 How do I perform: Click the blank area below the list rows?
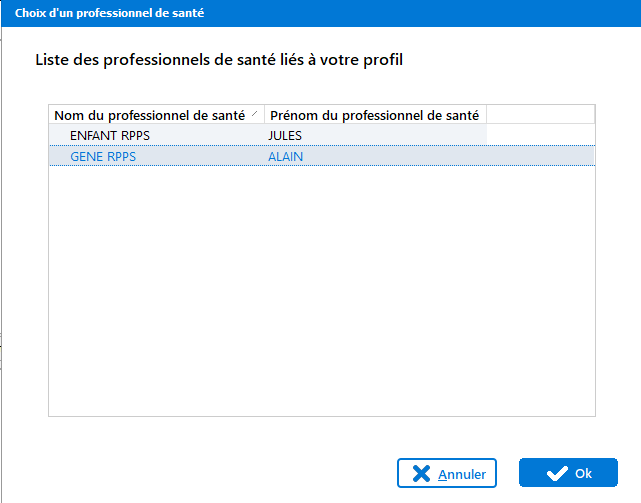[320, 300]
